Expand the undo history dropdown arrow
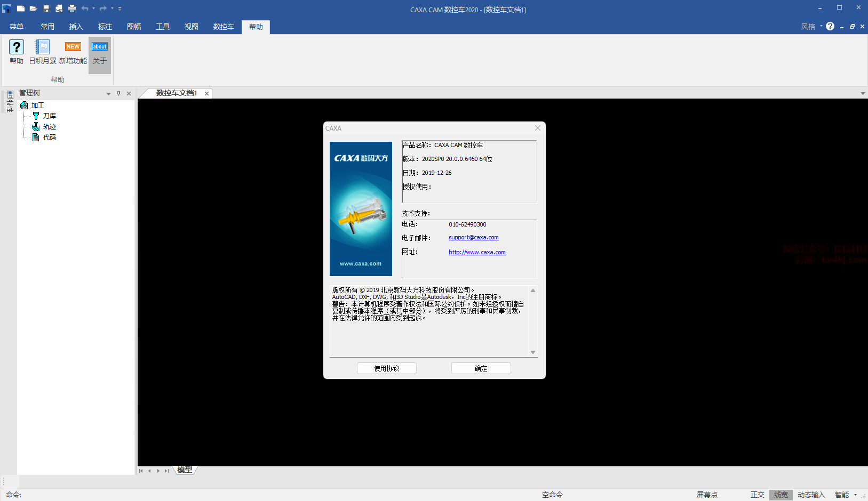The image size is (868, 501). 94,9
